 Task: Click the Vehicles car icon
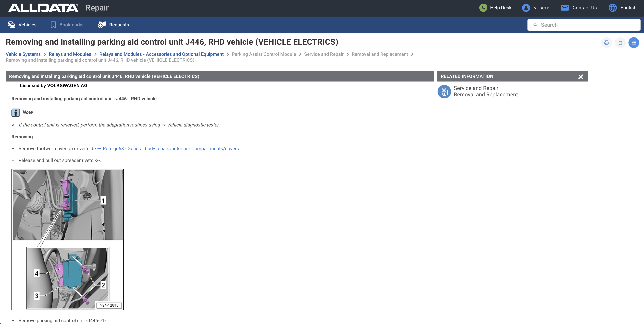11,25
